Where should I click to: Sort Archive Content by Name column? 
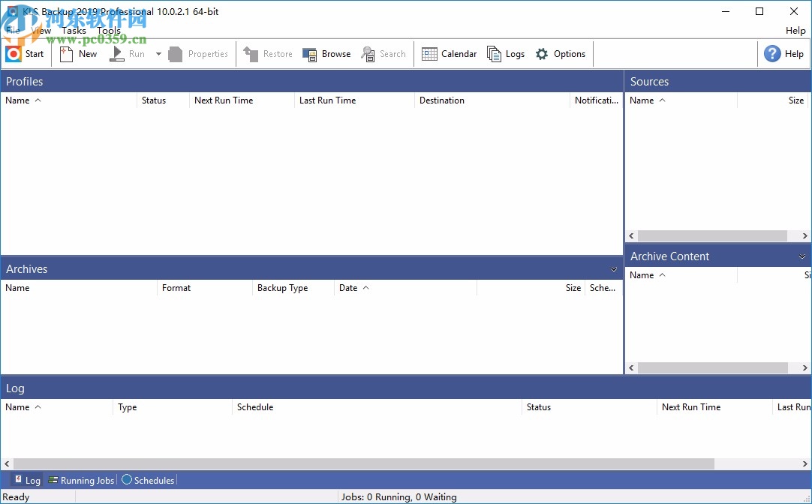tap(681, 275)
